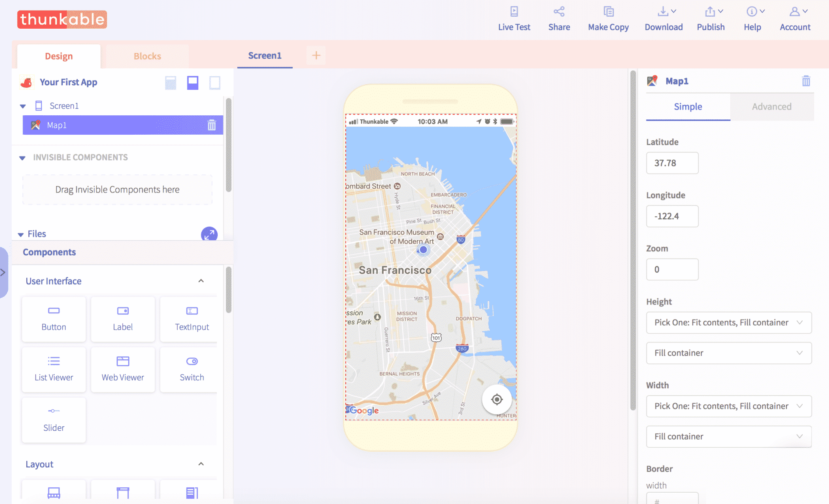Click the Live Test icon
This screenshot has width=829, height=504.
pos(514,12)
